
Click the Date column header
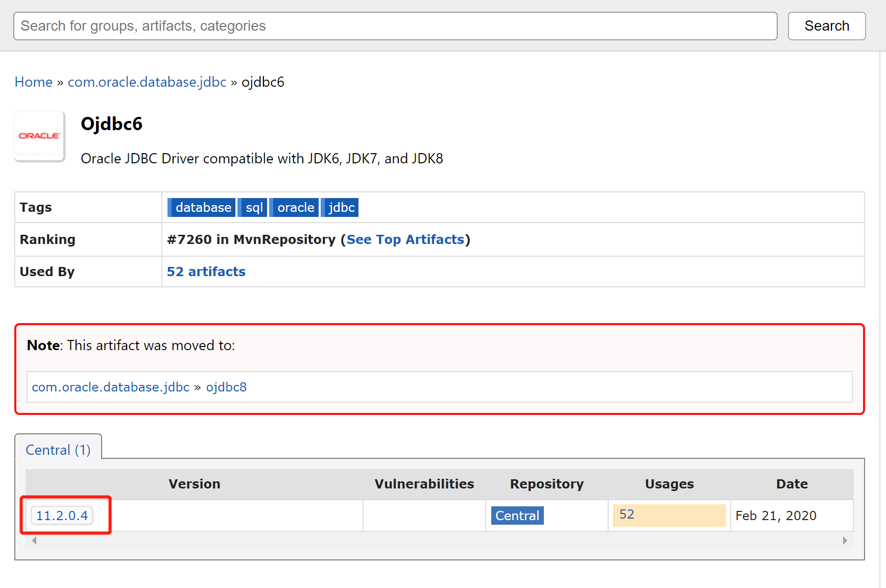click(x=792, y=484)
